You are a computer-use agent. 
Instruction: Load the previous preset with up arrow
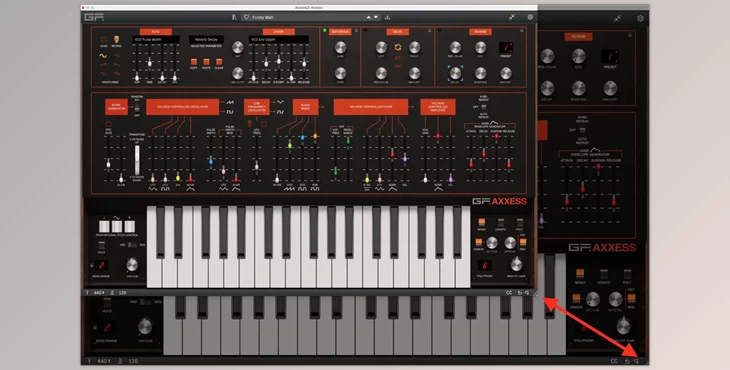(x=368, y=17)
